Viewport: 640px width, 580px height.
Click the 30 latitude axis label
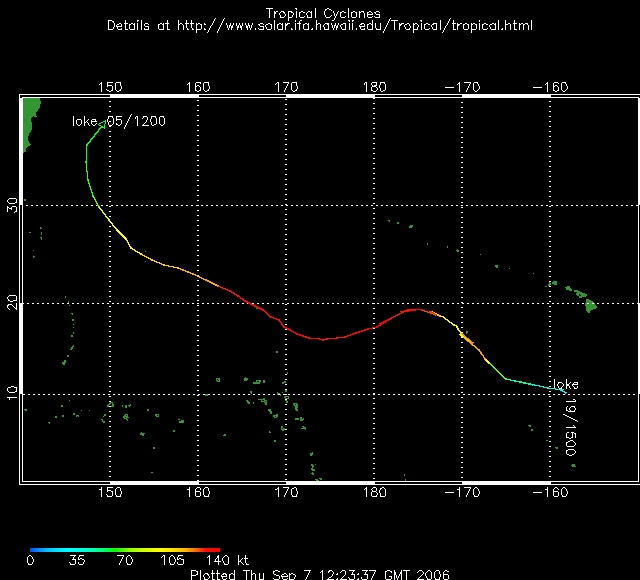pyautogui.click(x=13, y=204)
